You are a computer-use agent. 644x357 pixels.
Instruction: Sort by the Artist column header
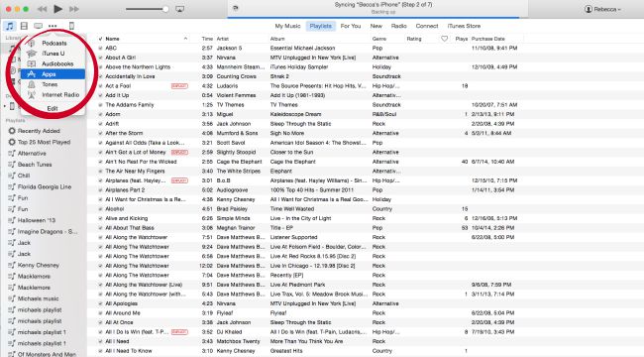[x=223, y=39]
